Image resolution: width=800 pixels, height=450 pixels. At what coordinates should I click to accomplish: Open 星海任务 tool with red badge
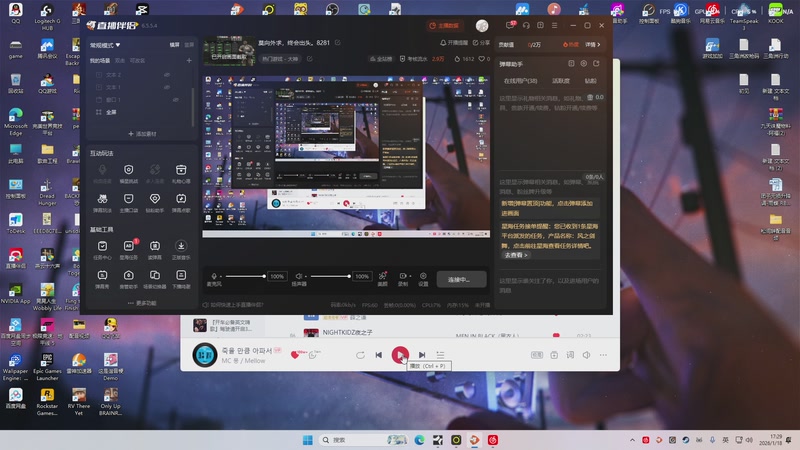129,249
